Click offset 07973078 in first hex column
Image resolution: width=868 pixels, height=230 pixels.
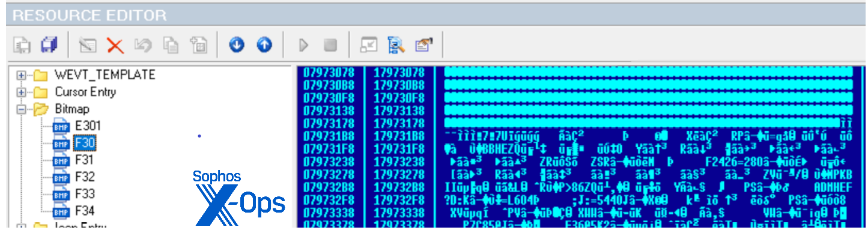tap(329, 73)
